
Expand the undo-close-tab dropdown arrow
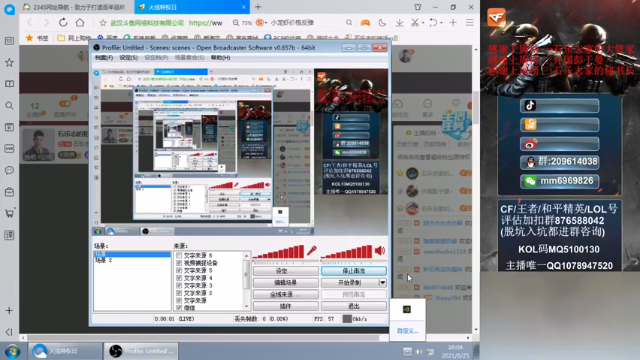(x=441, y=23)
